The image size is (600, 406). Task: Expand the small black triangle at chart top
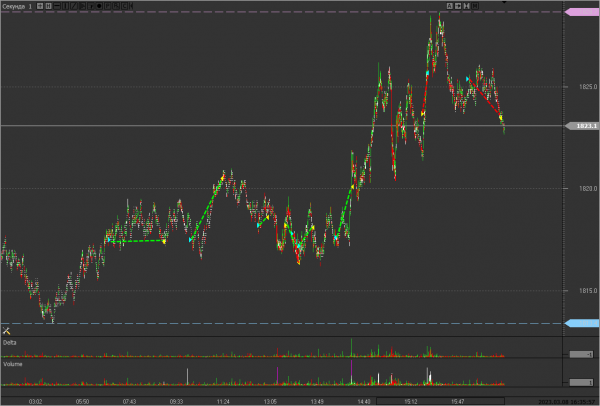click(504, 2)
